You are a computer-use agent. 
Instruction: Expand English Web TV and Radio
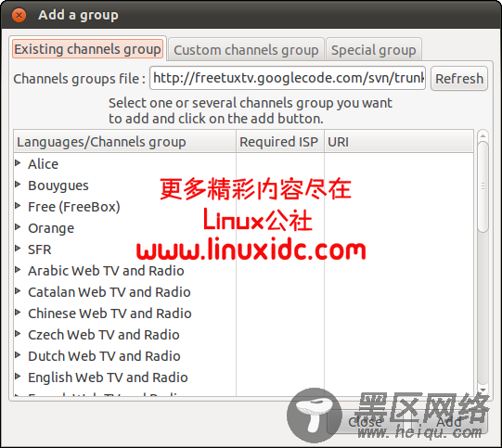click(x=18, y=377)
